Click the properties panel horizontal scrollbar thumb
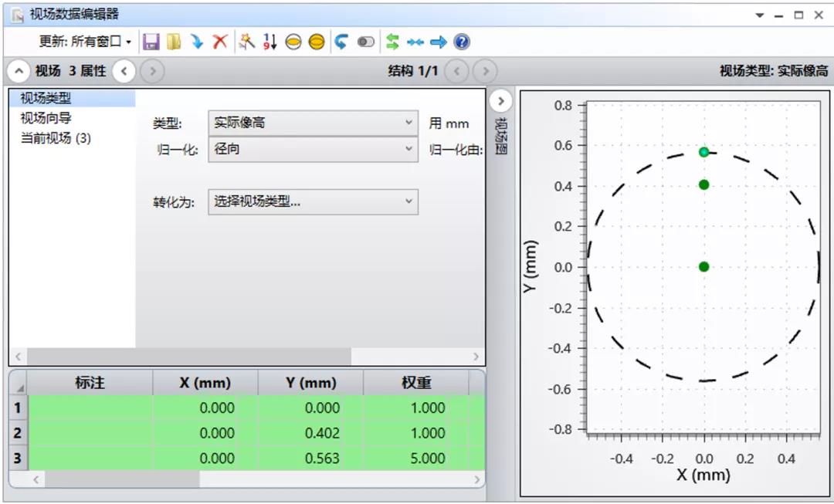 189,357
